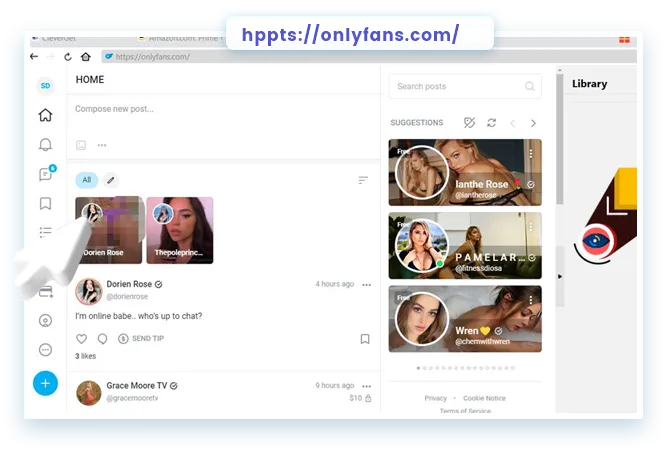Reload the page with refresh icon

[68, 57]
